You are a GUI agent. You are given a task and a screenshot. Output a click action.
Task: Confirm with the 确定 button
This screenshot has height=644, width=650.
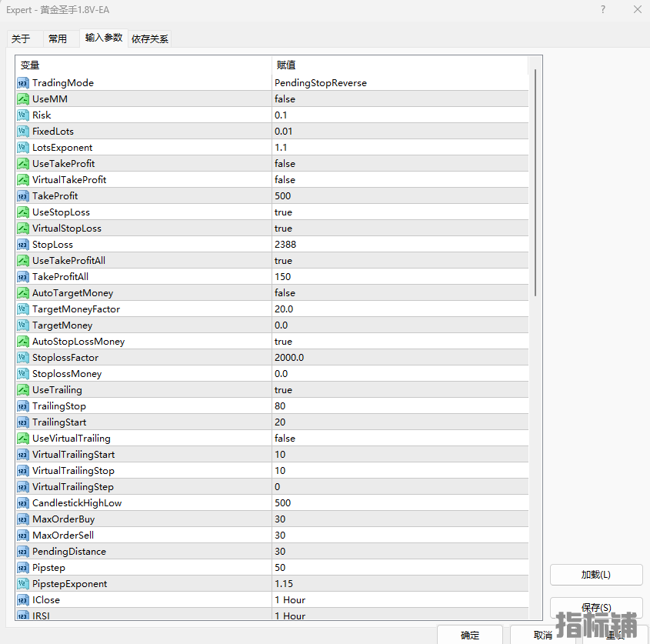pos(470,635)
